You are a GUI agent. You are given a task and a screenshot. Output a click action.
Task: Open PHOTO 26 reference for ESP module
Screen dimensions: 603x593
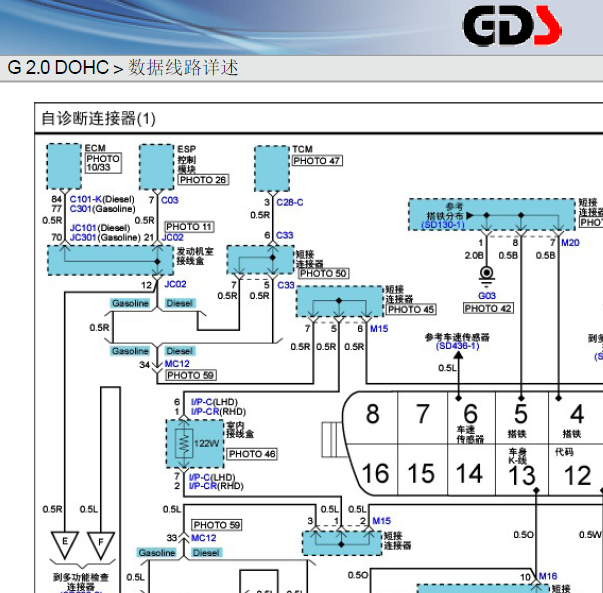pyautogui.click(x=203, y=180)
